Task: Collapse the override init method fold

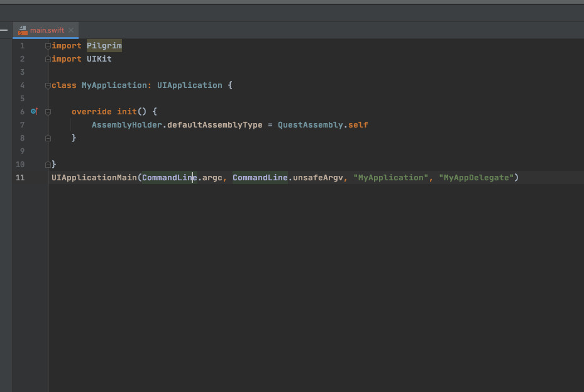Action: coord(48,111)
